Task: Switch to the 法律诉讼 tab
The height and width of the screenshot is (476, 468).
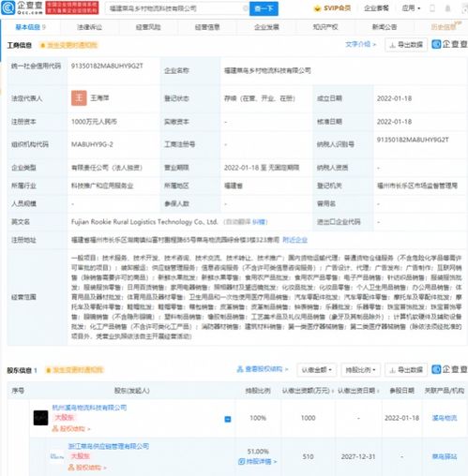Action: point(89,27)
